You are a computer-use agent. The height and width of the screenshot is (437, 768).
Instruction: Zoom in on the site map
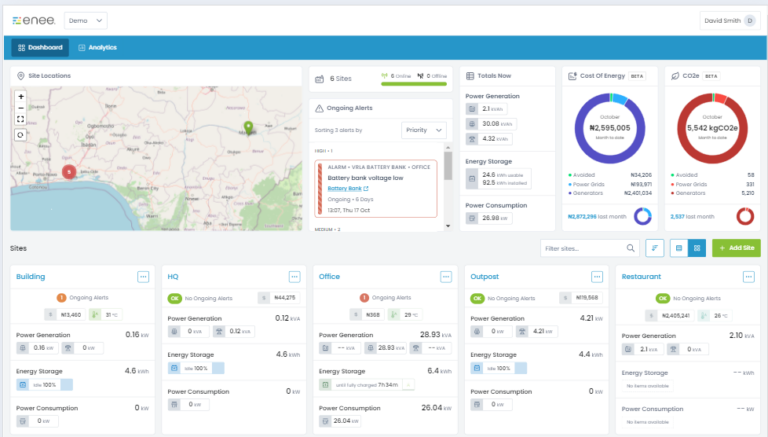[21, 97]
